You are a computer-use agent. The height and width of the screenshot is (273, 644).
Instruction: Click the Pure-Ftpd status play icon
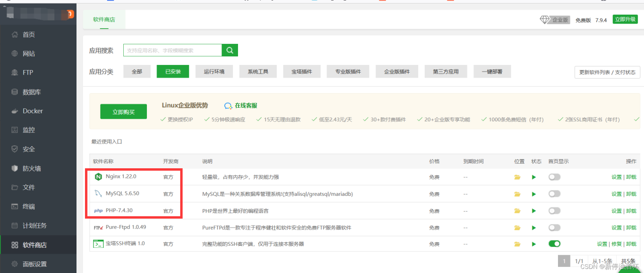click(x=534, y=228)
